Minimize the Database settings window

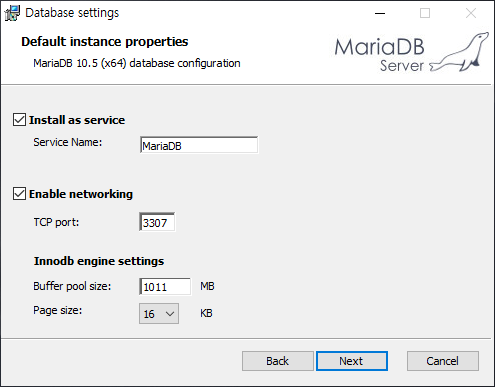[380, 13]
